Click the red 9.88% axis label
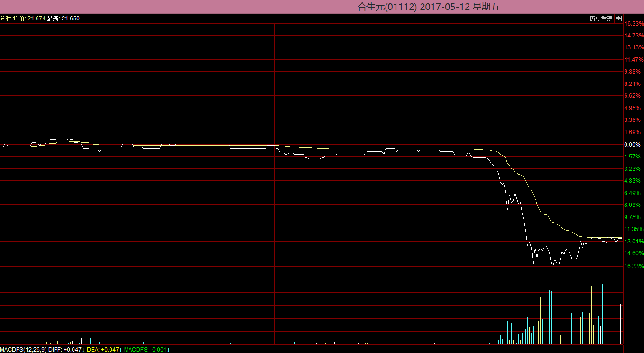 coord(633,72)
